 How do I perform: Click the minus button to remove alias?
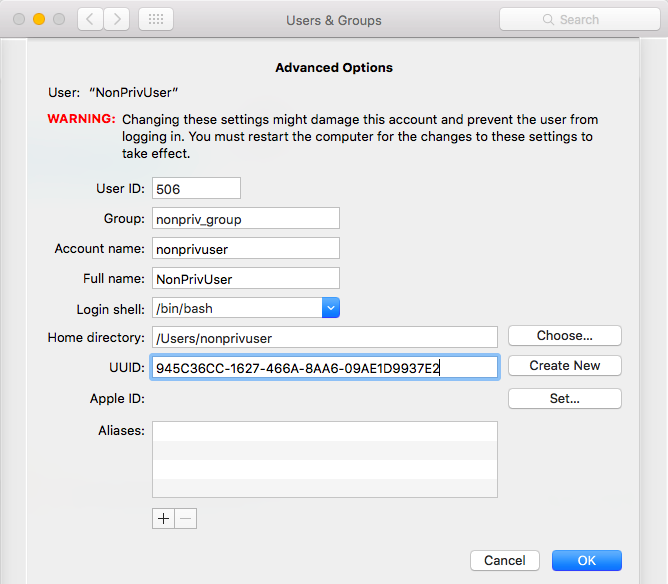click(x=186, y=518)
